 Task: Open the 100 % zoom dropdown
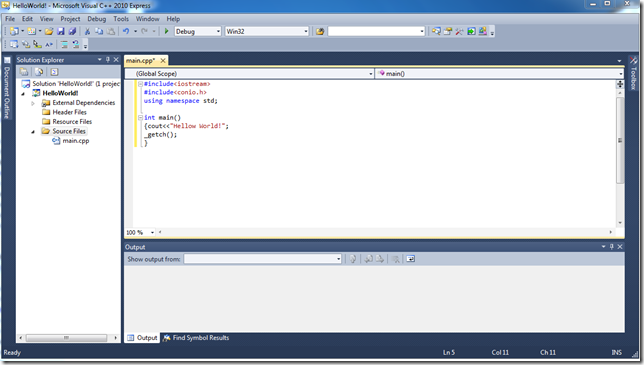[x=152, y=232]
